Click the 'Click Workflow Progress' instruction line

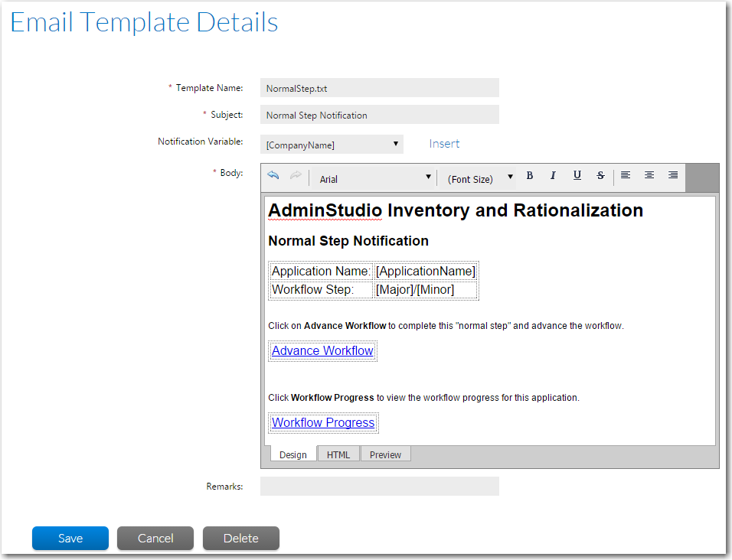pyautogui.click(x=423, y=398)
